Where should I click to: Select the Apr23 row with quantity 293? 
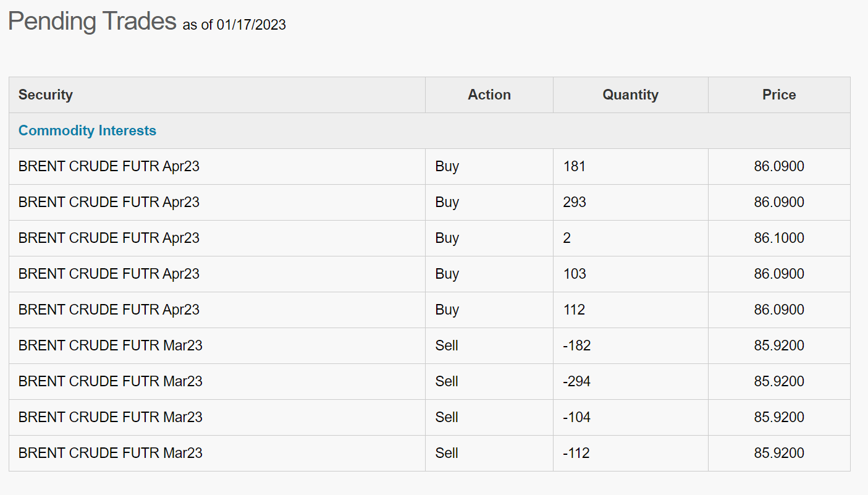click(109, 202)
